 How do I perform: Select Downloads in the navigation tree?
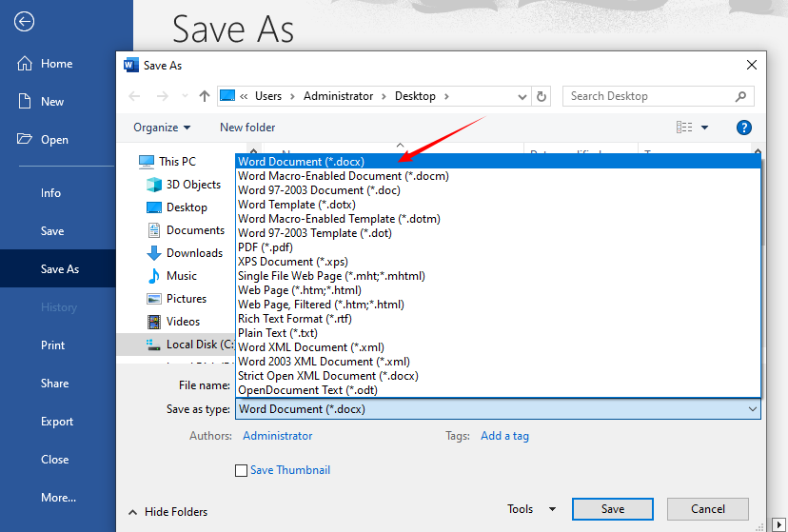(185, 253)
